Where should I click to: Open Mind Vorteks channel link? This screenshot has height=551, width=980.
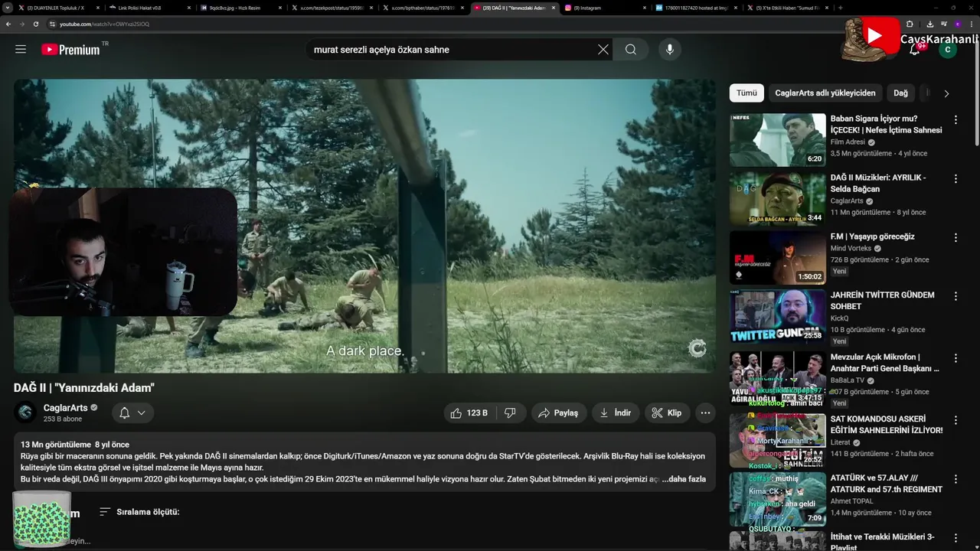[851, 249]
